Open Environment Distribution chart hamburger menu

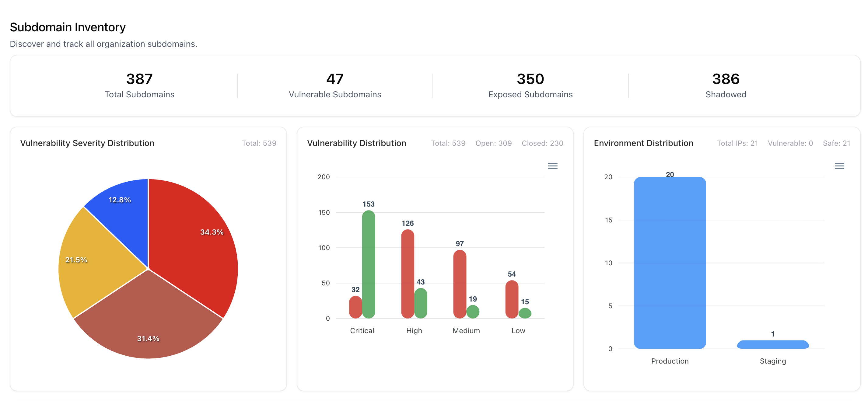pyautogui.click(x=839, y=166)
